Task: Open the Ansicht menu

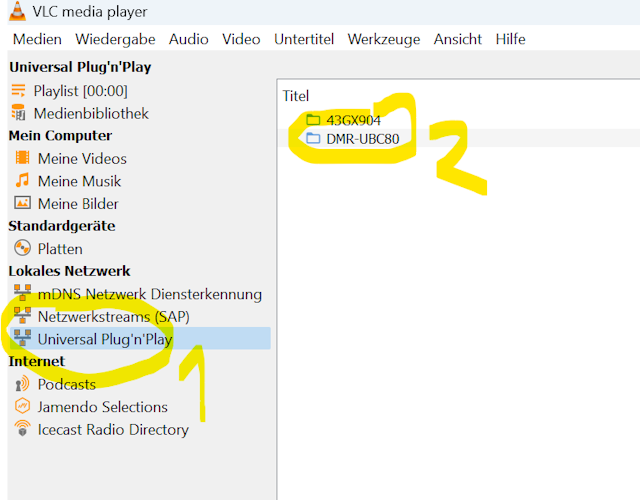Action: coord(458,39)
